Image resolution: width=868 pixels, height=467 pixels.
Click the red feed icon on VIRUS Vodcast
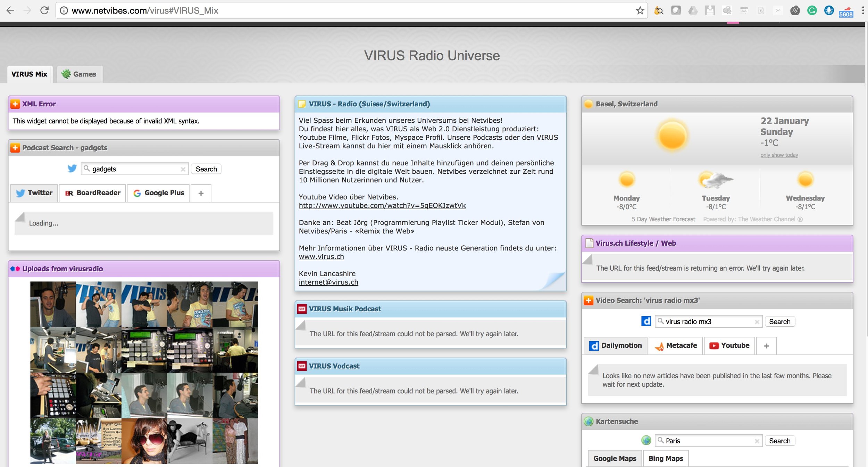pyautogui.click(x=302, y=366)
